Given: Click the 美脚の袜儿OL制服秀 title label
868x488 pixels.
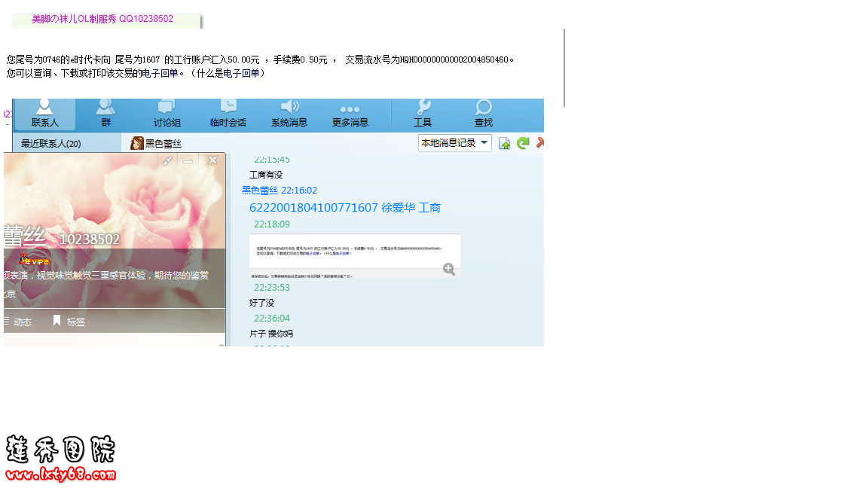Looking at the screenshot, I should (103, 19).
